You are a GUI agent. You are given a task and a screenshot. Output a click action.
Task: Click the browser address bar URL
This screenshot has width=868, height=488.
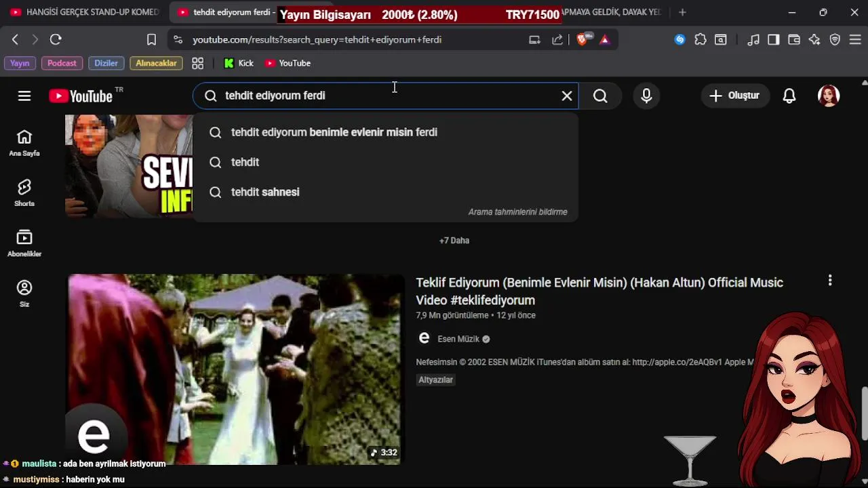317,39
